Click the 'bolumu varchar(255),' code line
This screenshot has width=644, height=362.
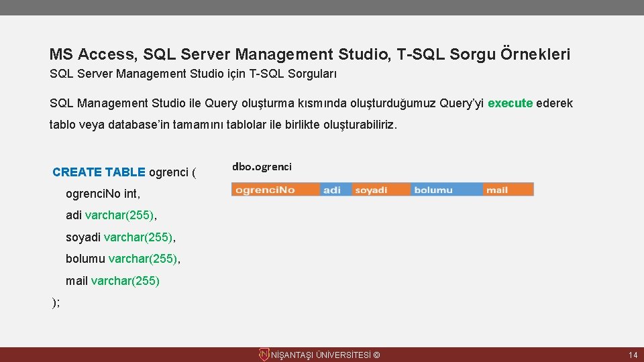(x=123, y=259)
